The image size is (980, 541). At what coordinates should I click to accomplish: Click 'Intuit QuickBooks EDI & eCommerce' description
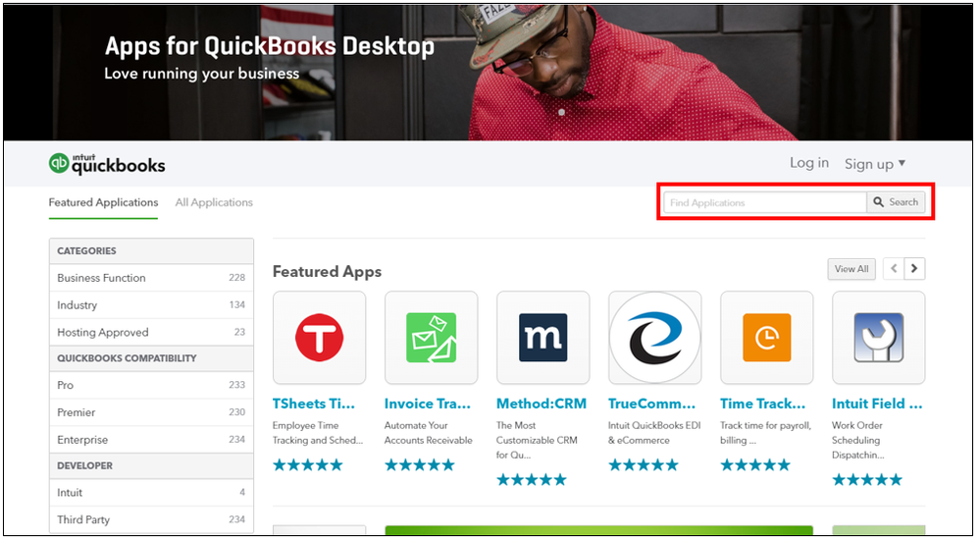point(654,433)
